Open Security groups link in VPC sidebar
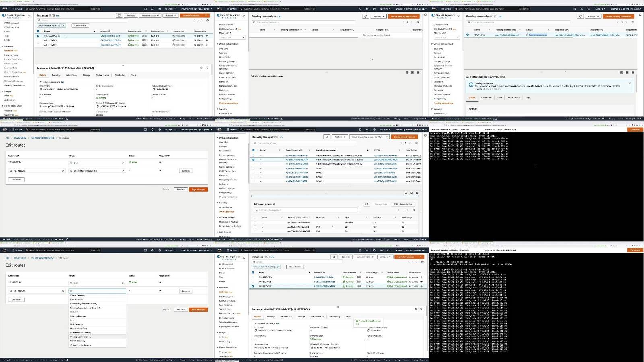644x362 pixels. point(226,211)
